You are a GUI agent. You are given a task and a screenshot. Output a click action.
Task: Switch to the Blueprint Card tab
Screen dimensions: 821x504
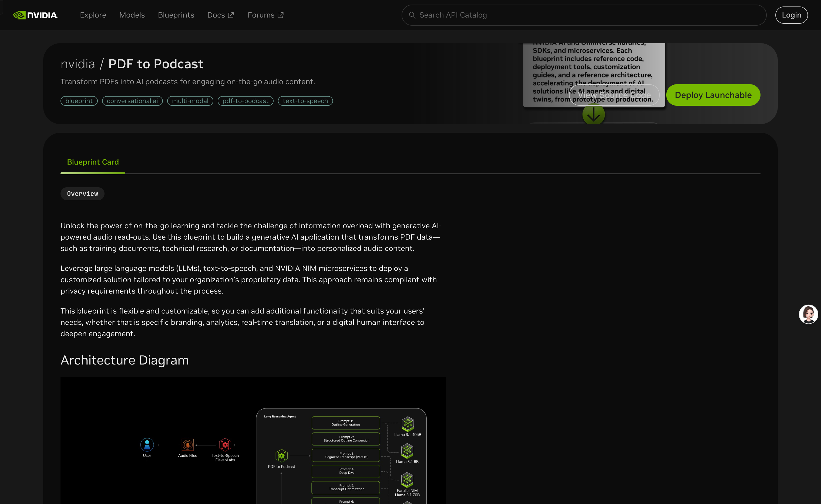point(93,162)
